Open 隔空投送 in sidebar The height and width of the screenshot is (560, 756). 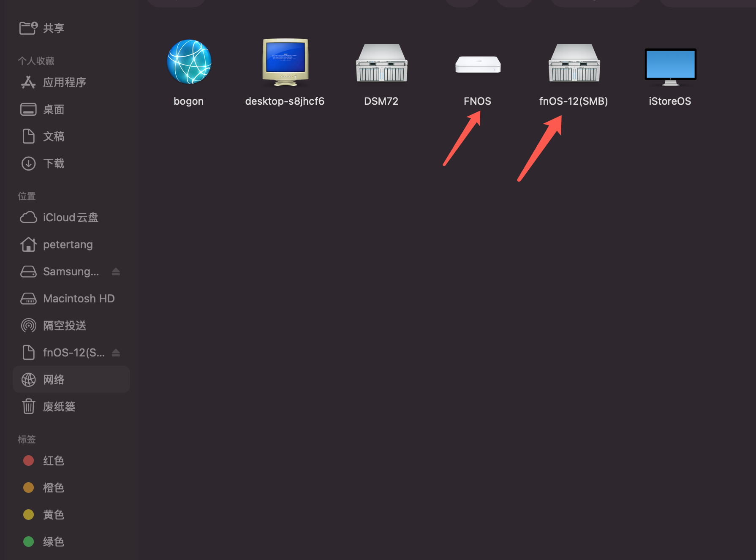point(65,326)
